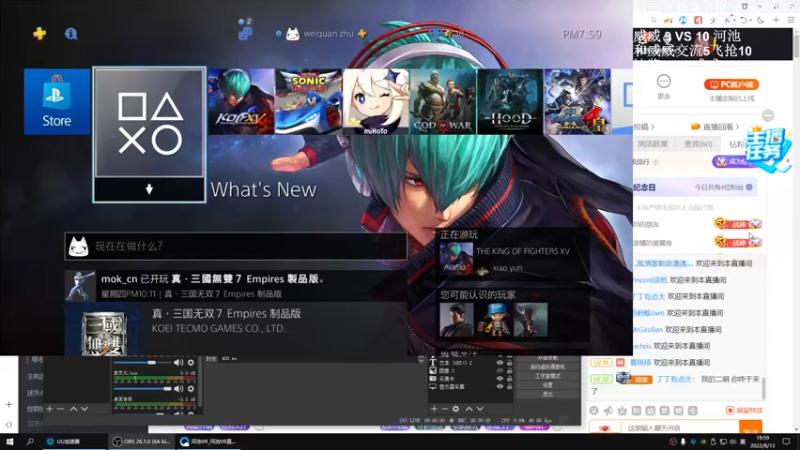Launch the miHoYo game tile
Viewport: 800px width, 450px height.
(376, 102)
